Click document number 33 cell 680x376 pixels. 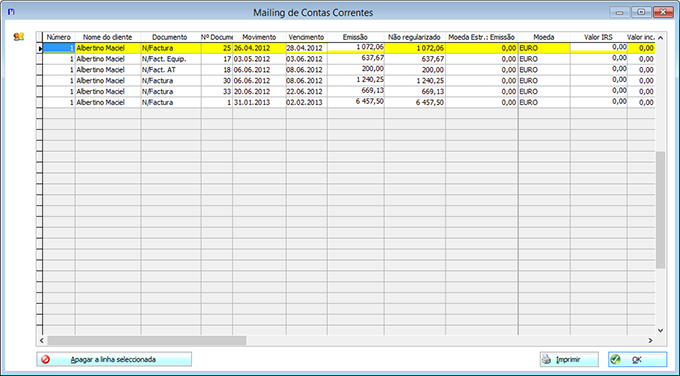click(217, 92)
